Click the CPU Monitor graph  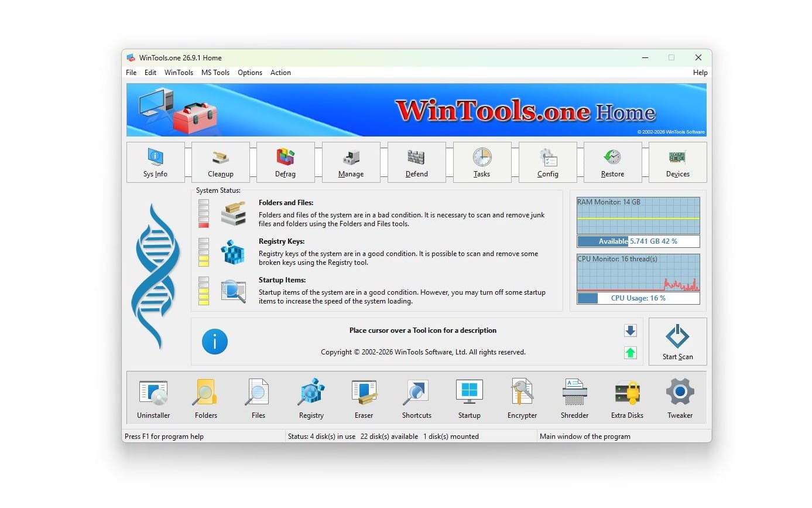point(638,272)
